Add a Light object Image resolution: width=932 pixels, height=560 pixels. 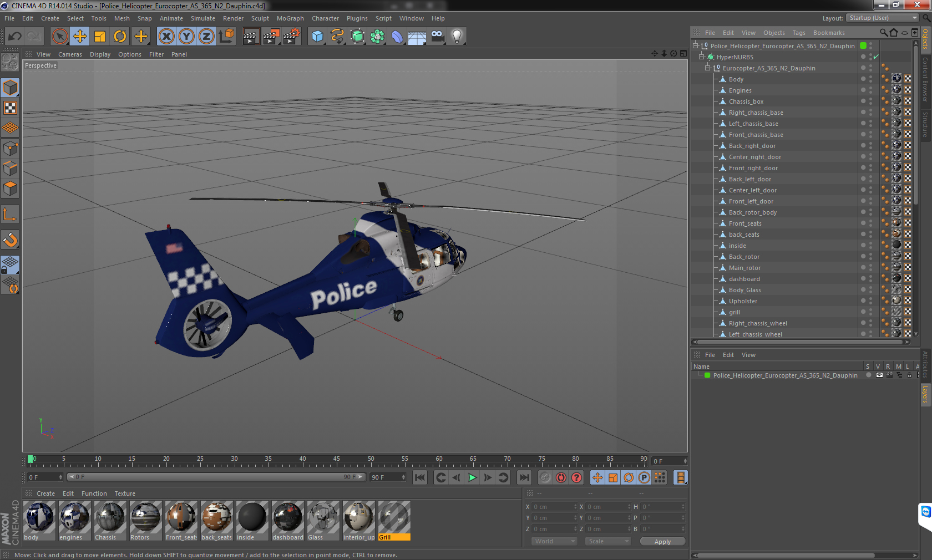(x=457, y=37)
